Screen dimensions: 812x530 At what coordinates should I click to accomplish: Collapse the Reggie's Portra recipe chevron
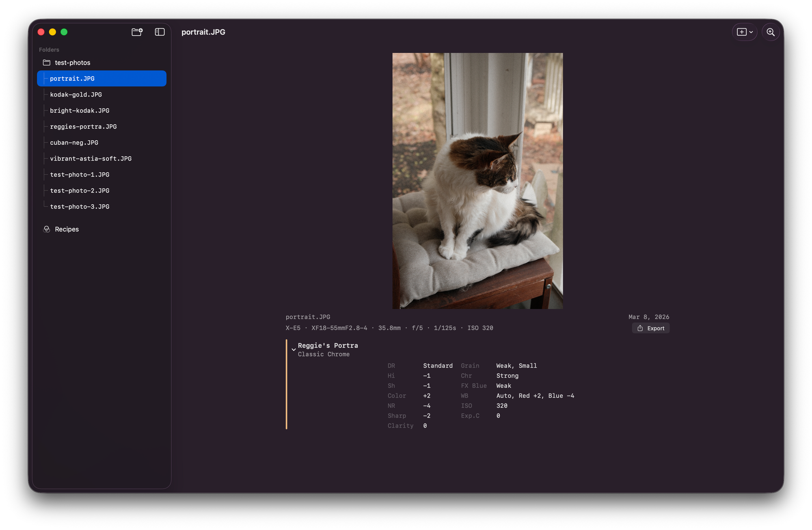point(294,349)
